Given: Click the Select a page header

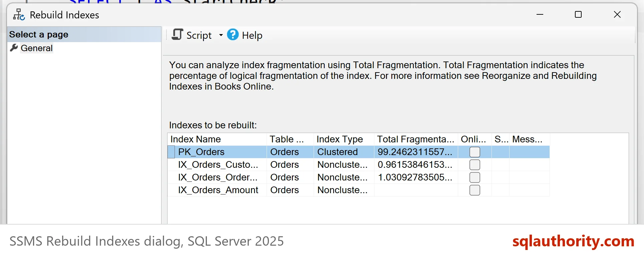Looking at the screenshot, I should tap(84, 34).
